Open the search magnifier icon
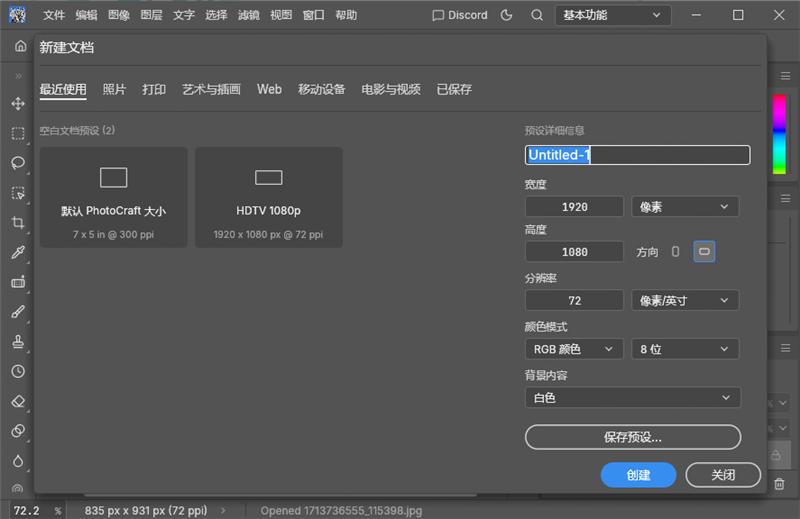Viewport: 800px width, 519px height. (x=537, y=15)
